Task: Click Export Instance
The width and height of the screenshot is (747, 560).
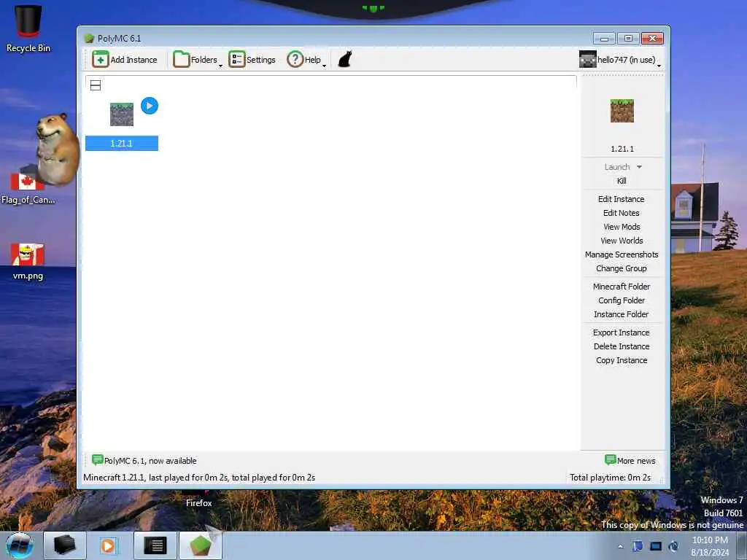Action: click(622, 332)
